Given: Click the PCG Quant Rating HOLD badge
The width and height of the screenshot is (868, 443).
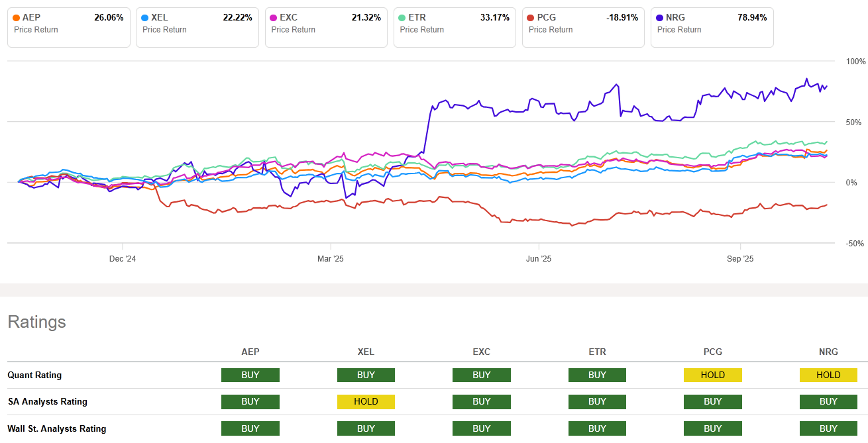Looking at the screenshot, I should 712,375.
